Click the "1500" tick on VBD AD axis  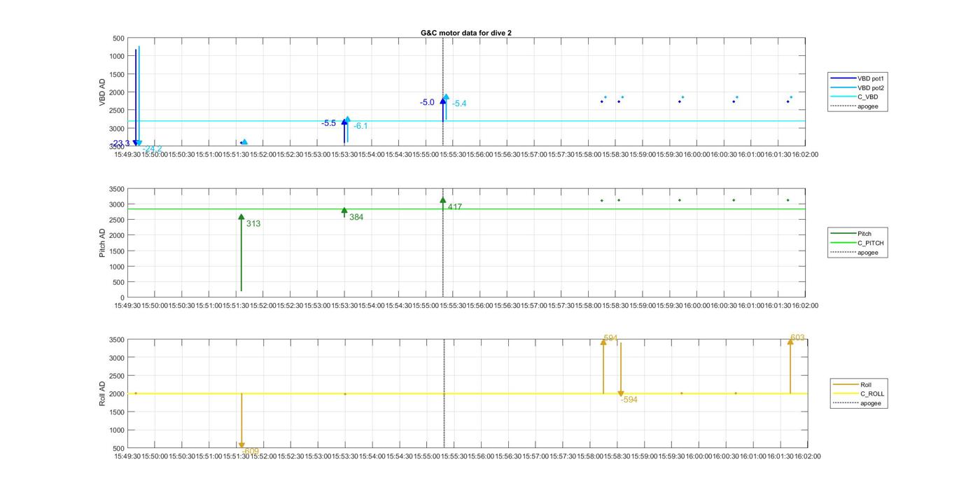click(117, 74)
